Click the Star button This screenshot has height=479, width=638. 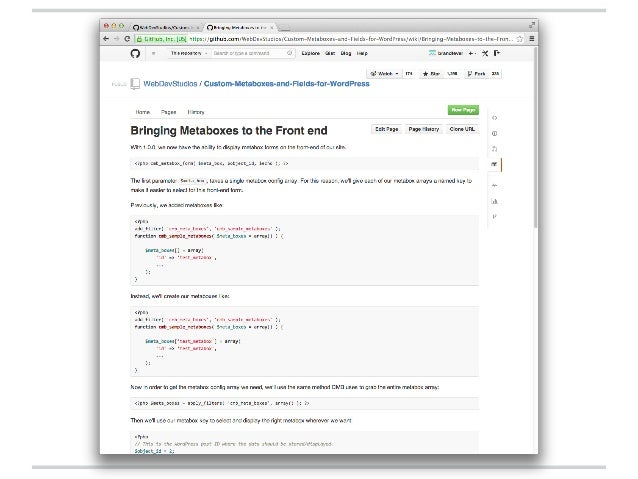[x=431, y=74]
